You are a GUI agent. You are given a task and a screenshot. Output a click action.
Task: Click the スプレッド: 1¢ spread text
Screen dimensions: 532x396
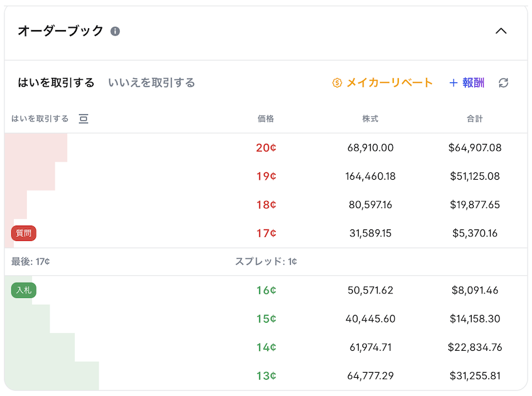266,261
